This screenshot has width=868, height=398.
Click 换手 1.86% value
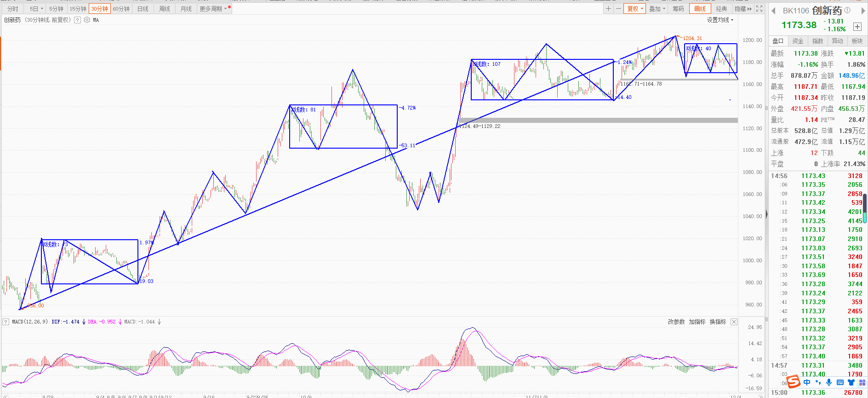[x=856, y=64]
